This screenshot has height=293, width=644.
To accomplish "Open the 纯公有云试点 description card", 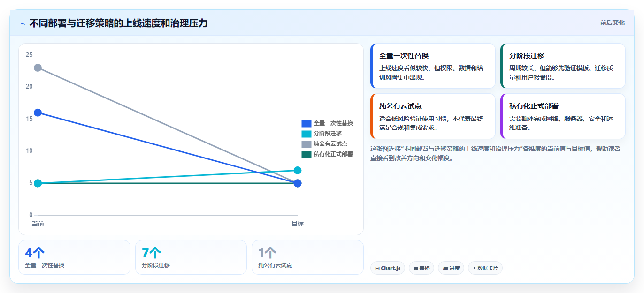I will click(x=433, y=116).
